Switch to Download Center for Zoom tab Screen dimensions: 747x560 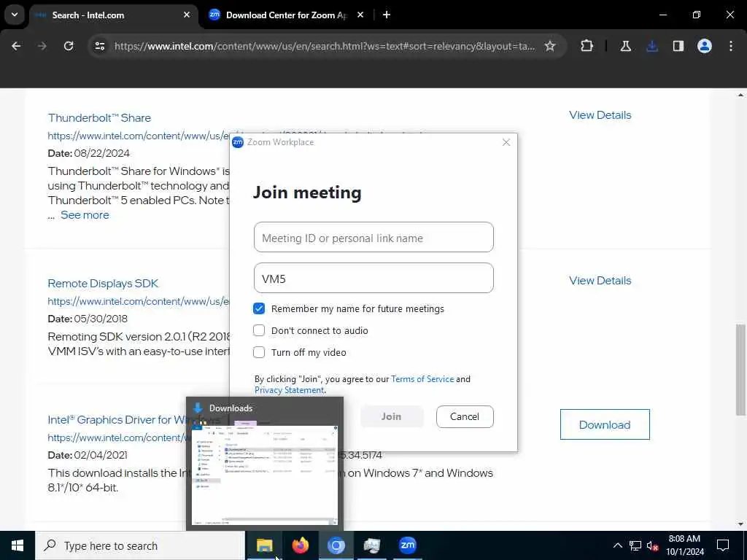coord(286,15)
